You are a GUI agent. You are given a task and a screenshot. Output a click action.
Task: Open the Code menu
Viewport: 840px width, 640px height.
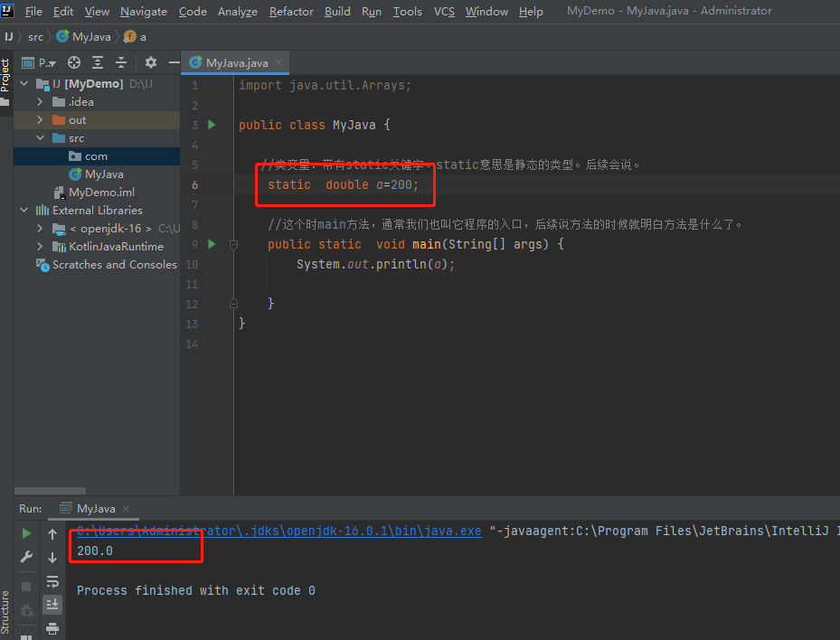[193, 11]
